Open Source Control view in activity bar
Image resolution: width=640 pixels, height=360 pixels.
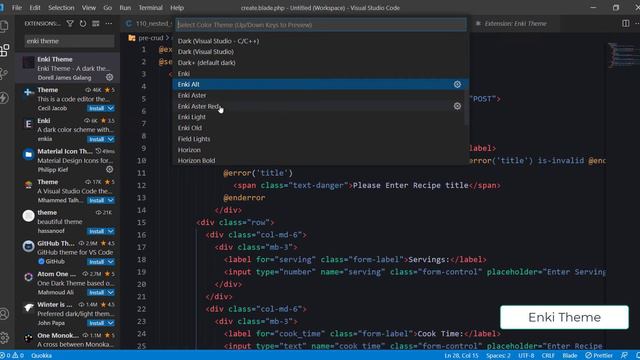click(x=4, y=74)
